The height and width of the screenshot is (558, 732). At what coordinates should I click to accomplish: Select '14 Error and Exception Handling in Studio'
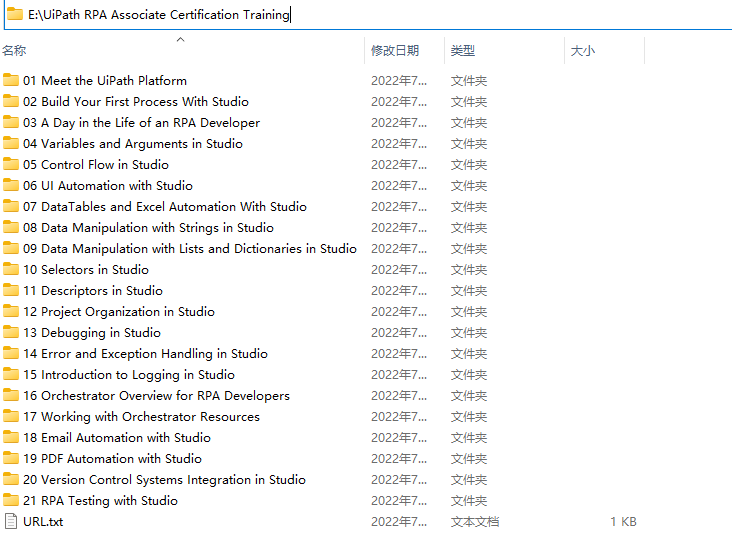coord(146,353)
